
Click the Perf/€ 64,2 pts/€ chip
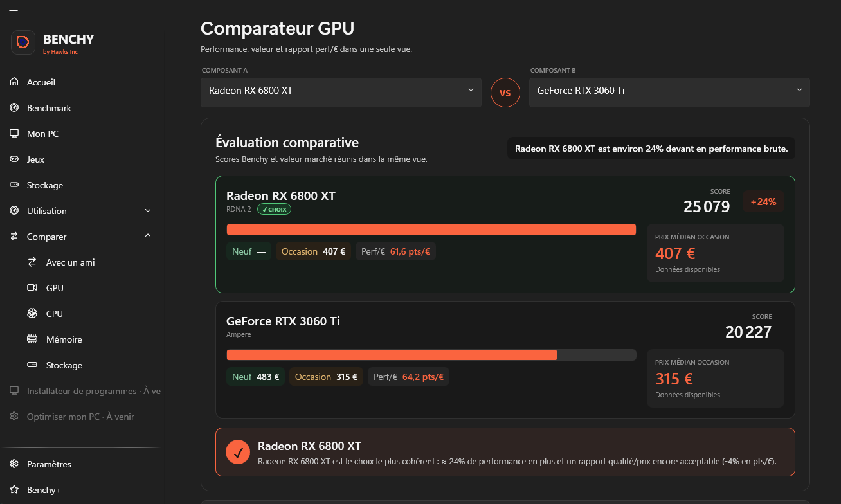[409, 377]
